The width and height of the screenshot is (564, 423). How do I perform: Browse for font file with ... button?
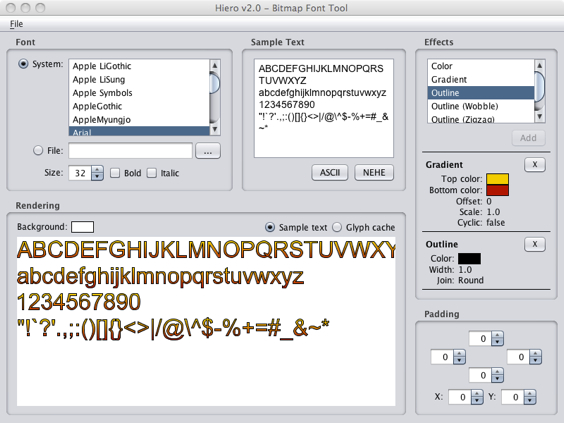click(x=208, y=151)
